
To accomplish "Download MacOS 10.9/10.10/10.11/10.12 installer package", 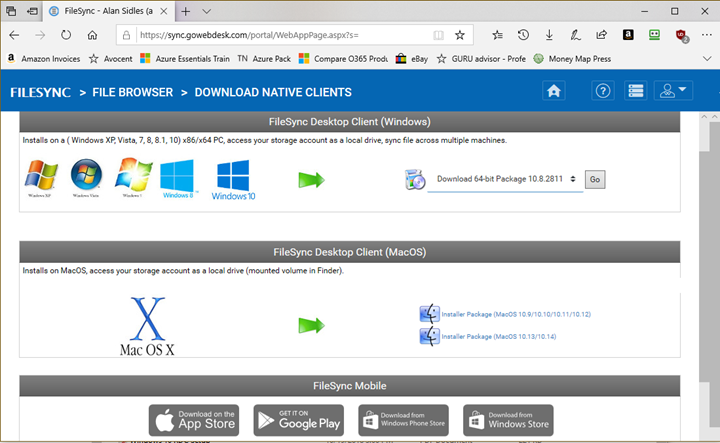I will coord(516,314).
